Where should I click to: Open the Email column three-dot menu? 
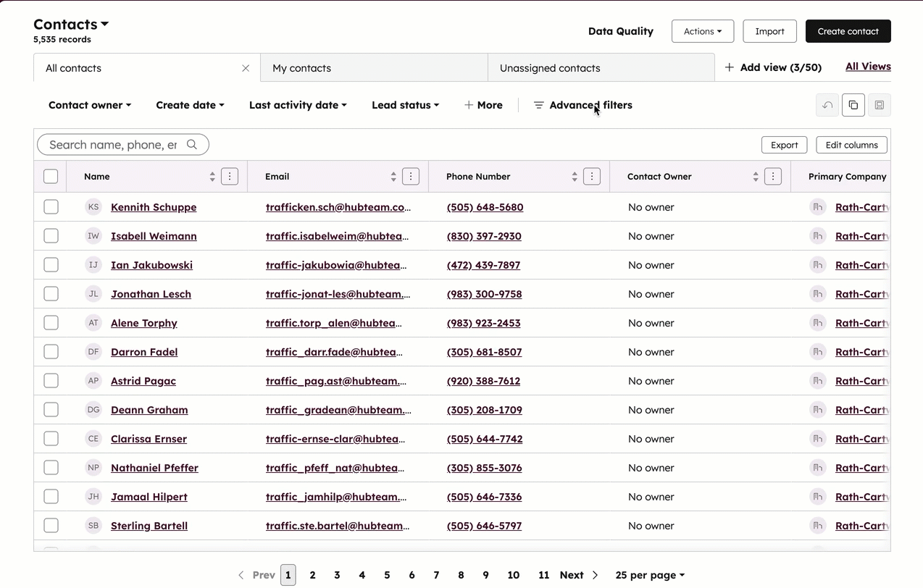point(411,177)
